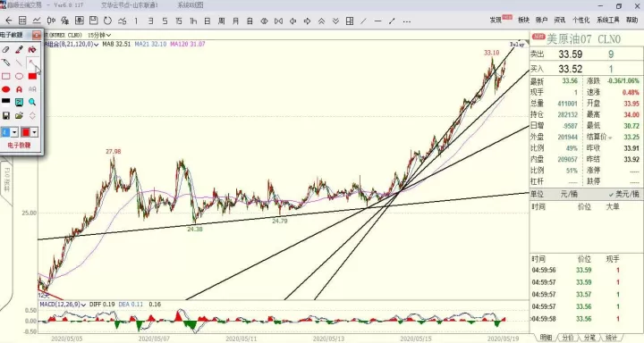Click the open folder icon in palette
Screen dimensions: 644x343
tap(19, 116)
